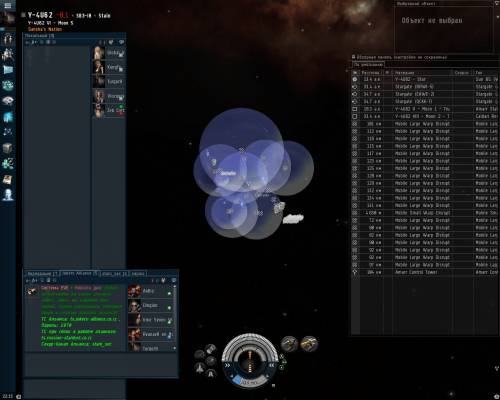This screenshot has width=500, height=400.
Task: Open the overview settings lock icon menu
Action: click(x=354, y=57)
